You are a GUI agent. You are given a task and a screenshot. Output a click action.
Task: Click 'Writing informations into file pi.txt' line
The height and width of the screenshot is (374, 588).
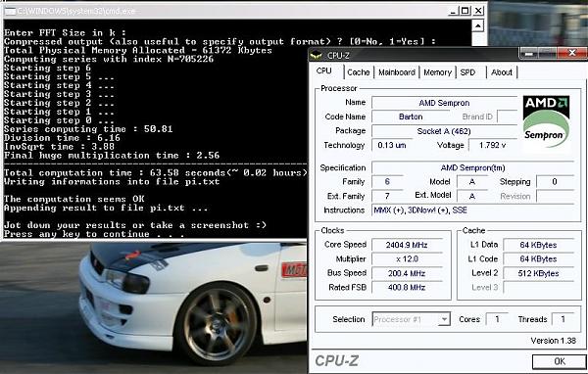(x=112, y=181)
